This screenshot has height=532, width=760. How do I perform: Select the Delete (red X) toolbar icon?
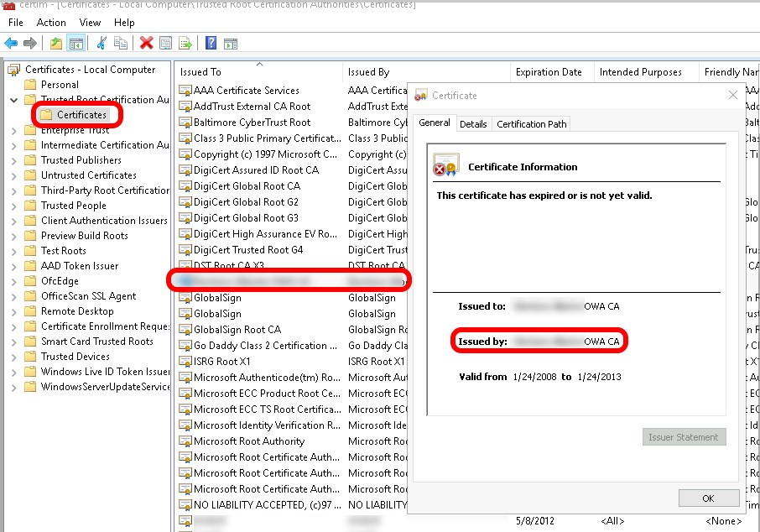click(x=146, y=42)
